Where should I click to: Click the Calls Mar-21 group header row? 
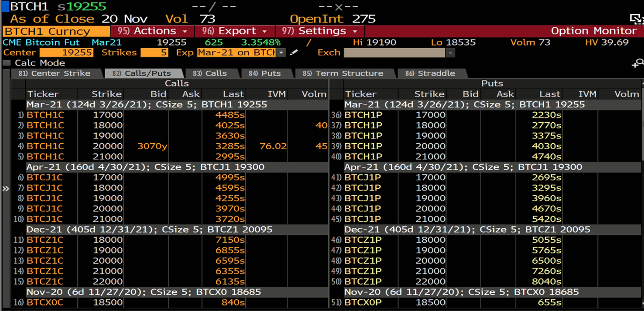(x=177, y=104)
